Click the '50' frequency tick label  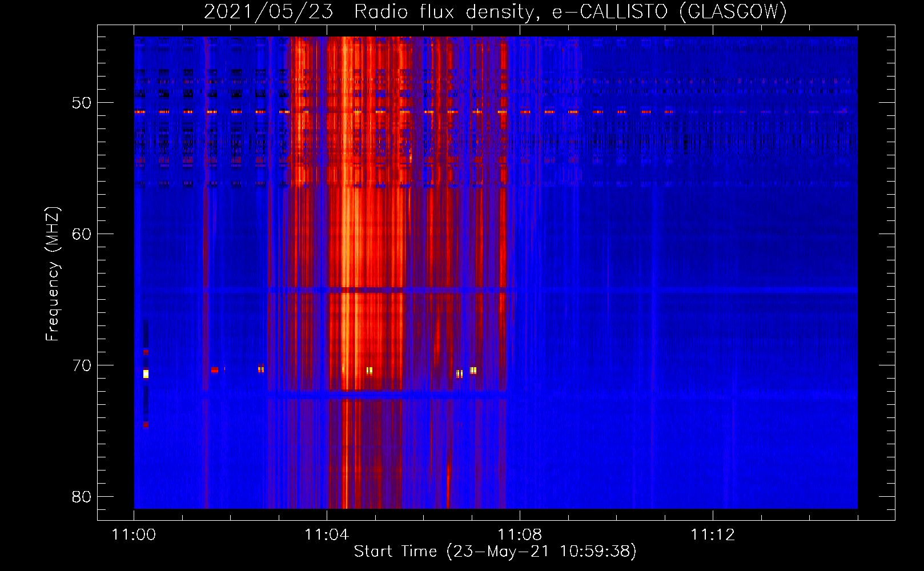(82, 103)
